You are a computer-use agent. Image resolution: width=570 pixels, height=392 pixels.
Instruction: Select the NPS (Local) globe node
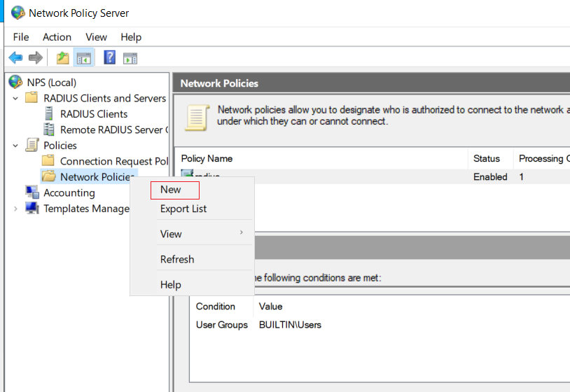pyautogui.click(x=15, y=82)
